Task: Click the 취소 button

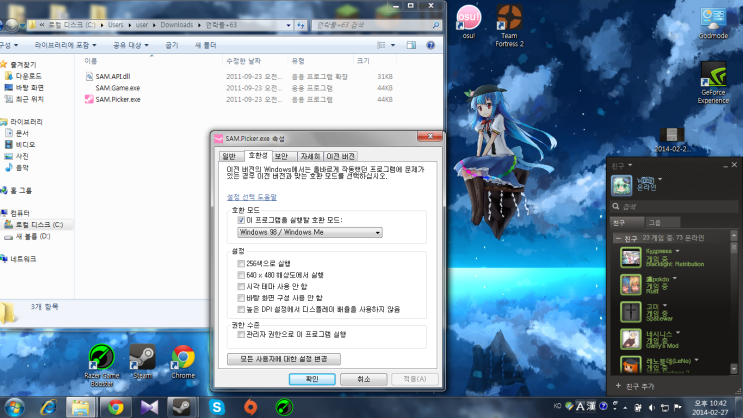Action: pyautogui.click(x=363, y=379)
